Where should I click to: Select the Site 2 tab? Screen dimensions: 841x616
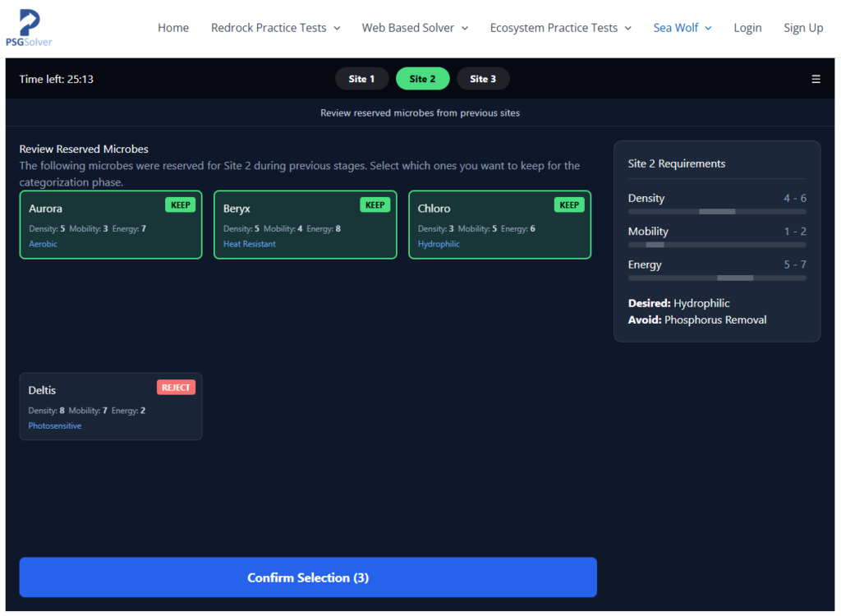click(x=422, y=79)
